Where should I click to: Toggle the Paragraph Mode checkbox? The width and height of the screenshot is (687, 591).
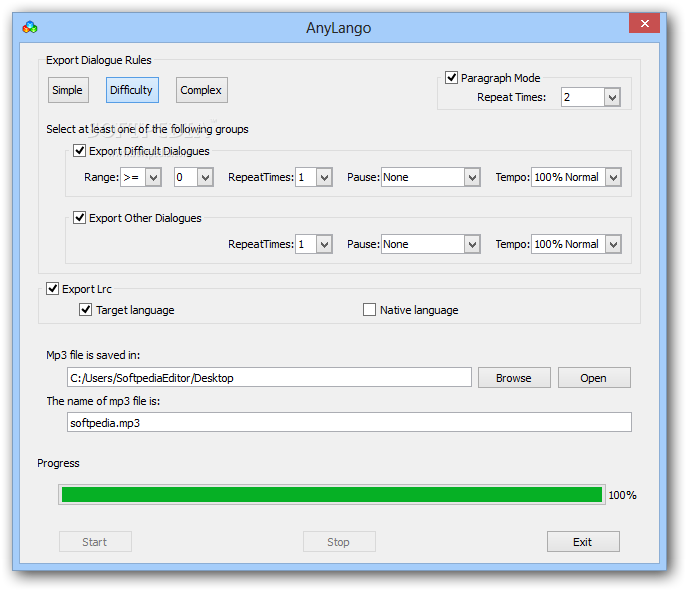pos(451,78)
